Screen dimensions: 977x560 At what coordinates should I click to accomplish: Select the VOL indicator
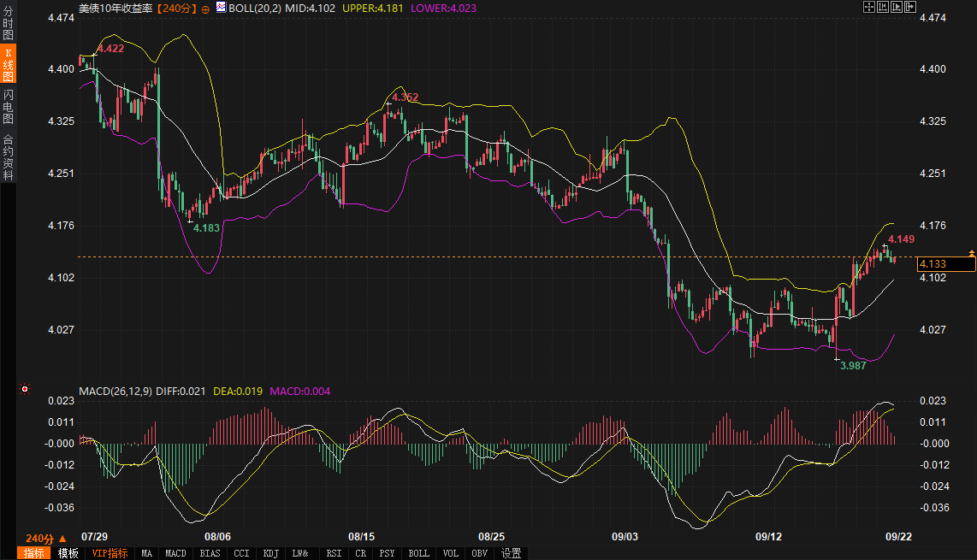451,553
